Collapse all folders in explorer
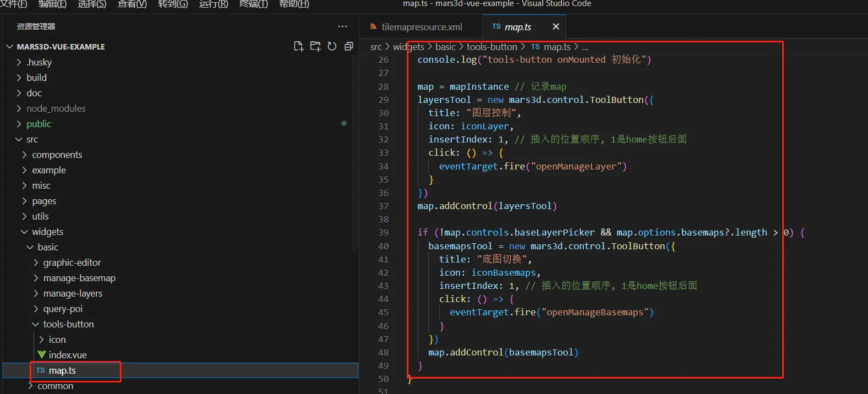 [349, 46]
